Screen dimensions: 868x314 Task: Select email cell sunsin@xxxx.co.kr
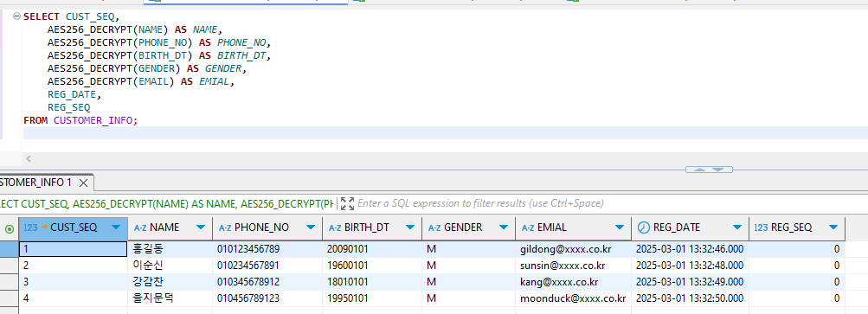point(573,266)
